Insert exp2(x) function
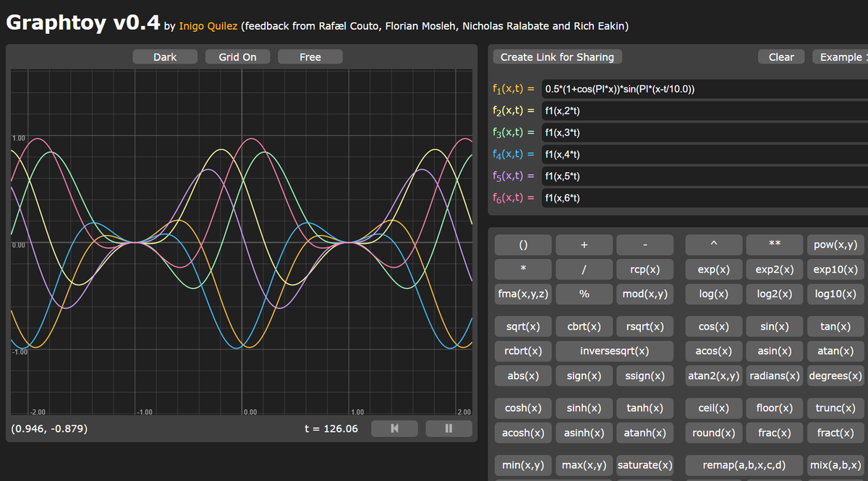The width and height of the screenshot is (868, 481). pos(775,269)
